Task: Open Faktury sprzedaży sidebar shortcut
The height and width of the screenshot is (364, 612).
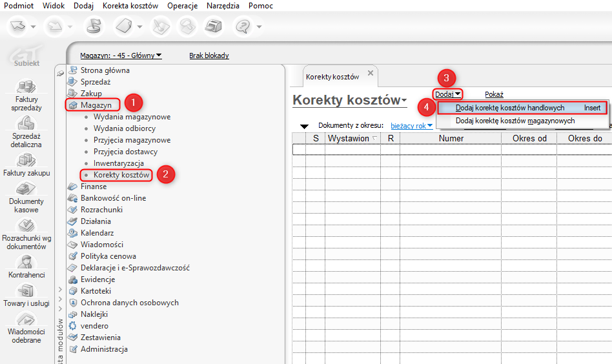Action: pos(26,95)
